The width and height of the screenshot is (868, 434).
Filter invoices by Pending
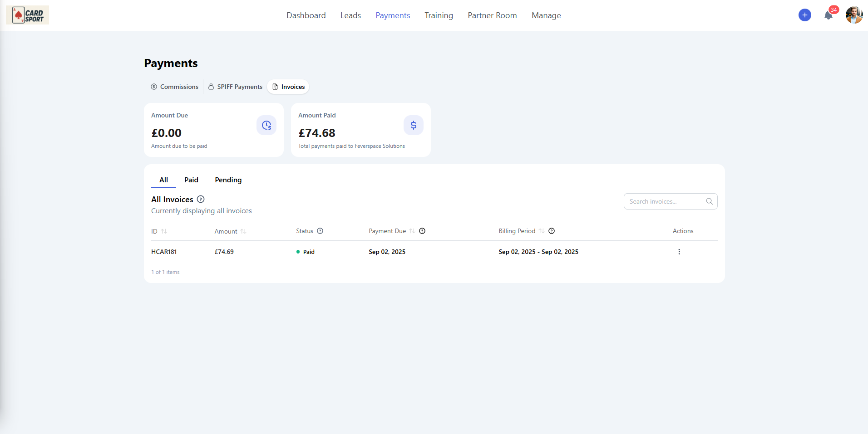[x=228, y=180]
